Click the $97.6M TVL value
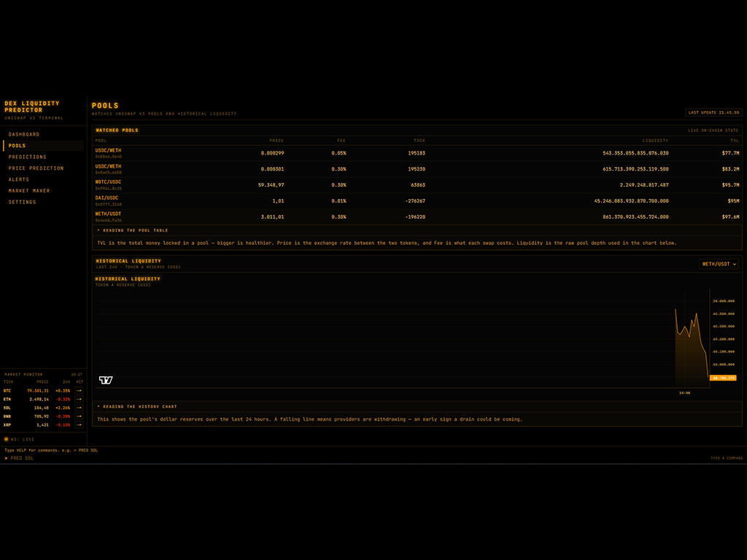The height and width of the screenshot is (560, 747). [x=730, y=217]
